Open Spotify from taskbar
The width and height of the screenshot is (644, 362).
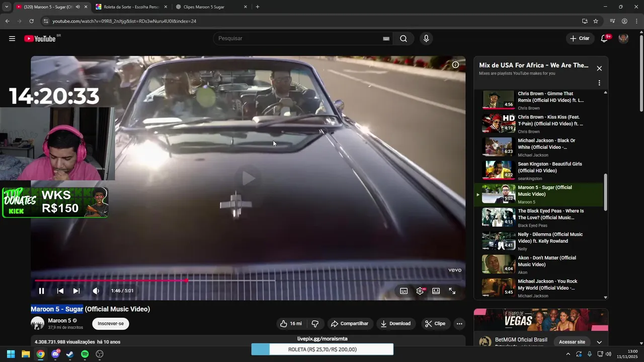[x=85, y=354]
